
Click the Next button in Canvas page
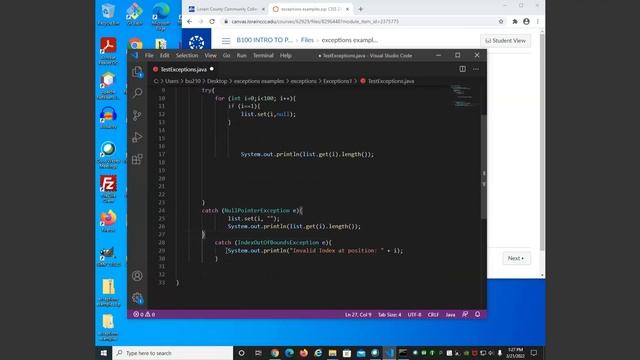coord(516,258)
